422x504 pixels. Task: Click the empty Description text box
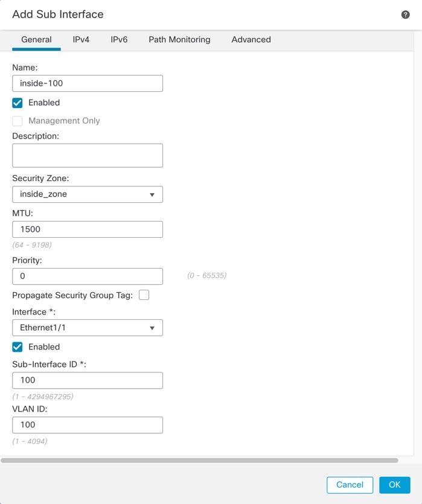tap(88, 155)
